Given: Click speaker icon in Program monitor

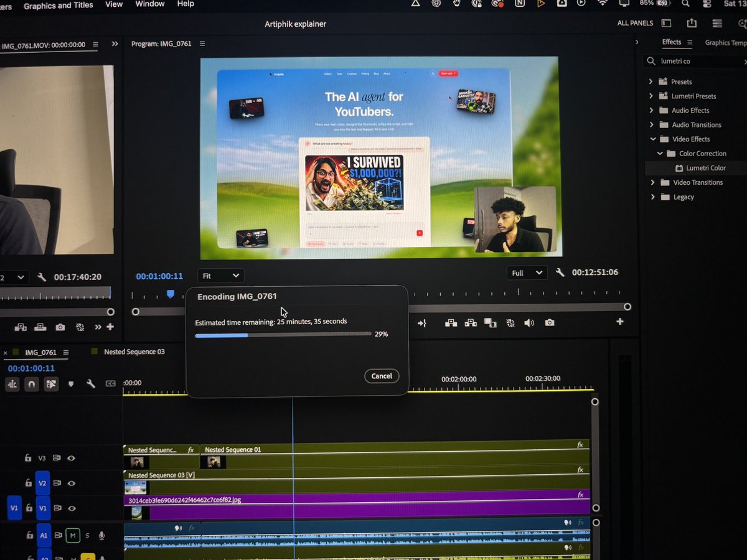Looking at the screenshot, I should (x=529, y=322).
